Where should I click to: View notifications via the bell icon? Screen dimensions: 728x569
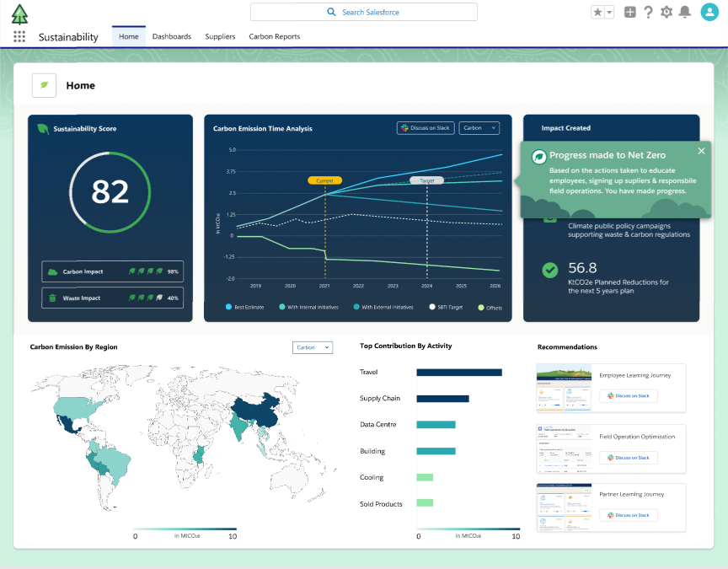point(685,12)
